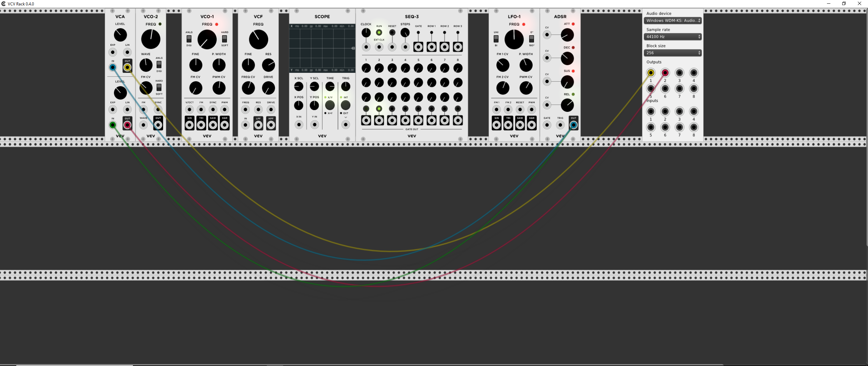
Task: Toggle the Scope INT/EXT trigger button
Action: click(x=346, y=105)
